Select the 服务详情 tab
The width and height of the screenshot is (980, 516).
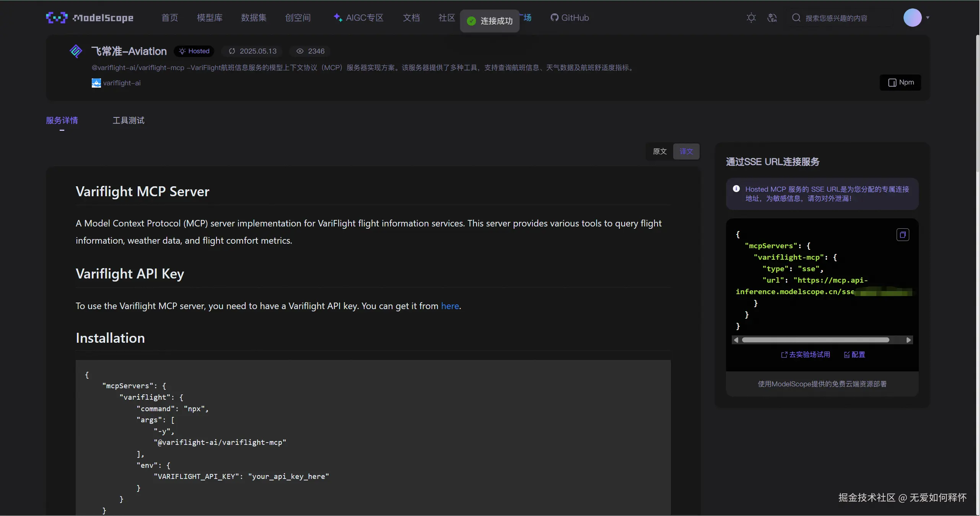coord(62,120)
